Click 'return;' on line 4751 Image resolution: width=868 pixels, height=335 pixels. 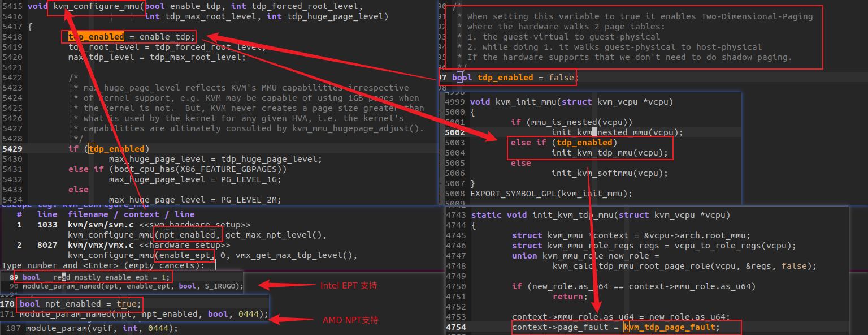coord(570,297)
